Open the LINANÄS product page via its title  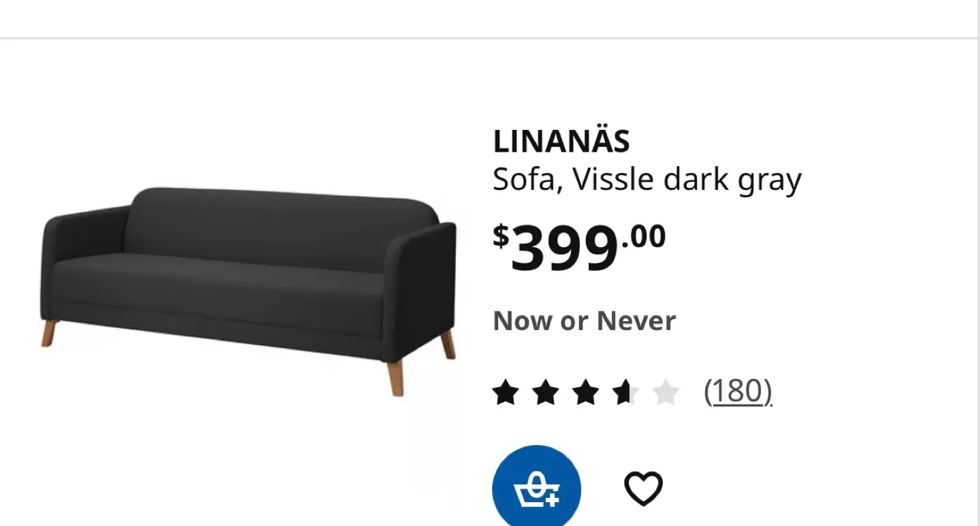pyautogui.click(x=561, y=141)
